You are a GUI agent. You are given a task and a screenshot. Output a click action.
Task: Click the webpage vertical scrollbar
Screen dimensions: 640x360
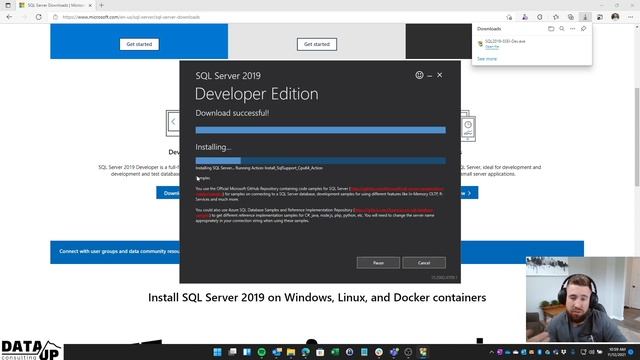tap(637, 137)
